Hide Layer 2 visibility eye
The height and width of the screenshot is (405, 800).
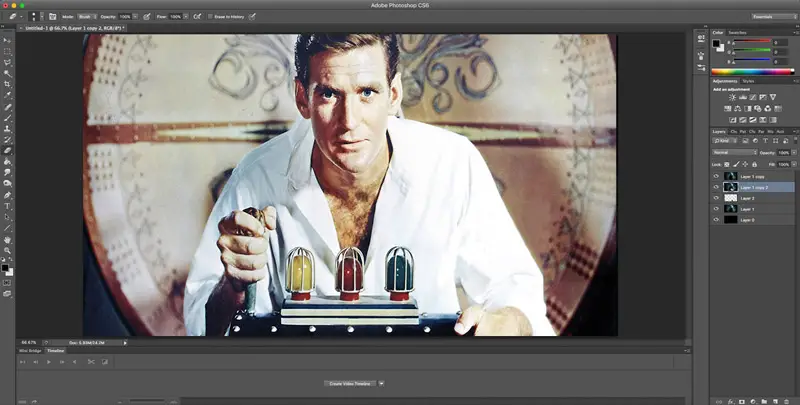pos(716,198)
